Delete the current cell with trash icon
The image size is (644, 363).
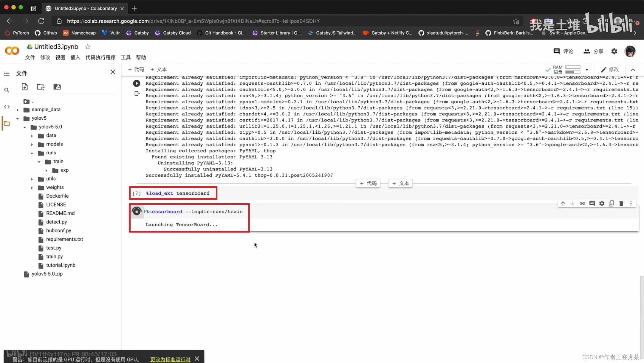click(621, 204)
